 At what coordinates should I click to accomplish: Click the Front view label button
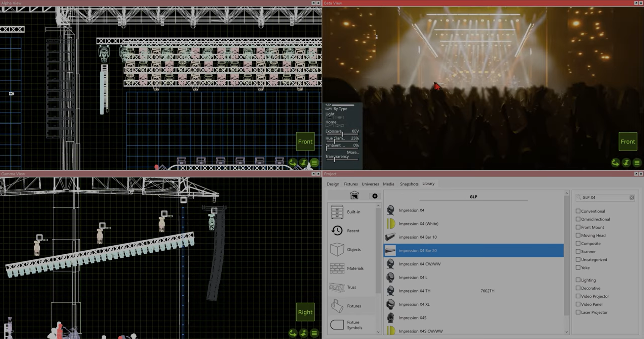pyautogui.click(x=305, y=141)
